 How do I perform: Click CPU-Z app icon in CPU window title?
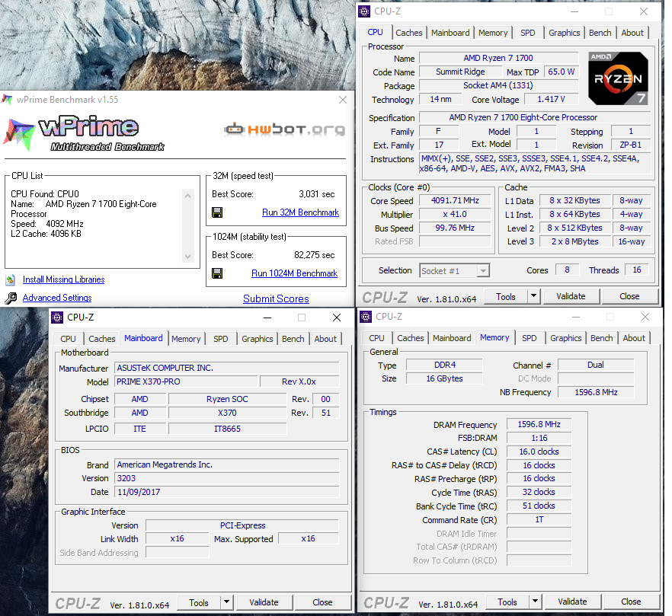pos(364,11)
